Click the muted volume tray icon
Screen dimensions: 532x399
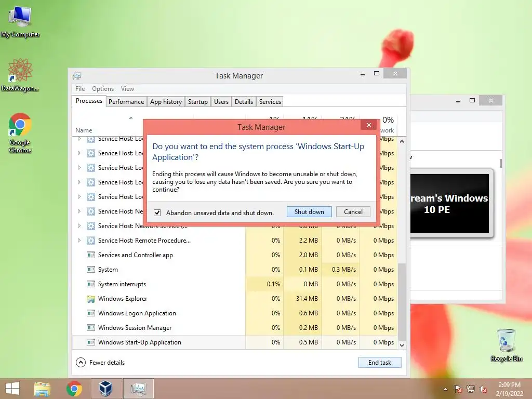(483, 389)
